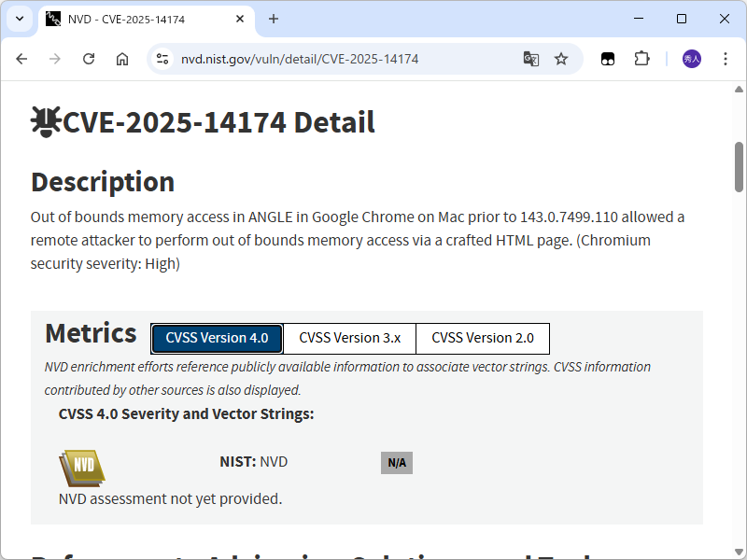Switch to CVSS Version 3.x metrics
This screenshot has height=560, width=747.
349,339
